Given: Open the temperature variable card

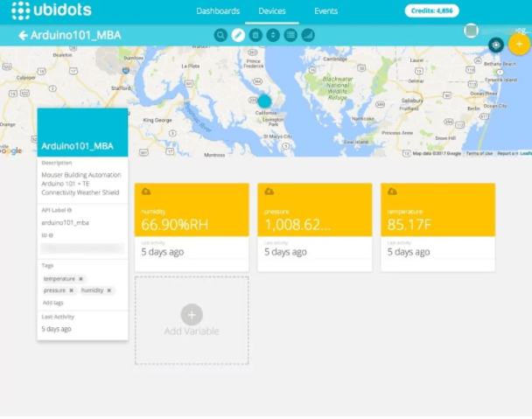Looking at the screenshot, I should click(x=438, y=227).
